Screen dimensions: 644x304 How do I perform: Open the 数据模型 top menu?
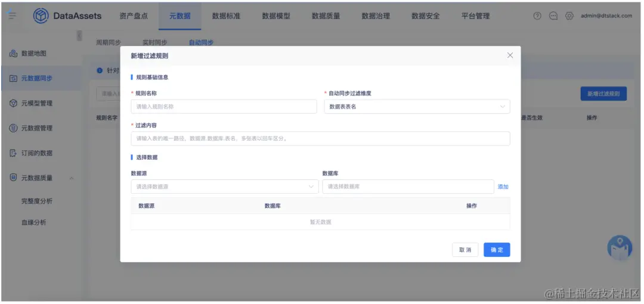pos(276,16)
